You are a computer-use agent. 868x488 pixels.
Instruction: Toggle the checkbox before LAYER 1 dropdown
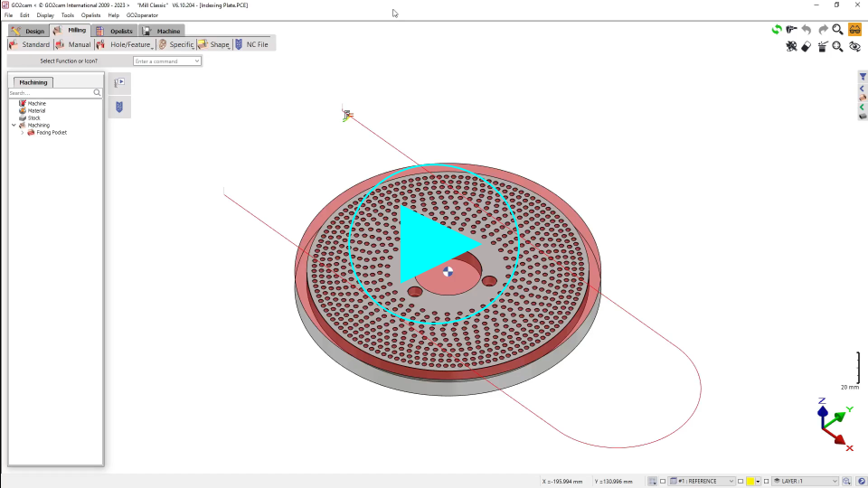click(767, 481)
